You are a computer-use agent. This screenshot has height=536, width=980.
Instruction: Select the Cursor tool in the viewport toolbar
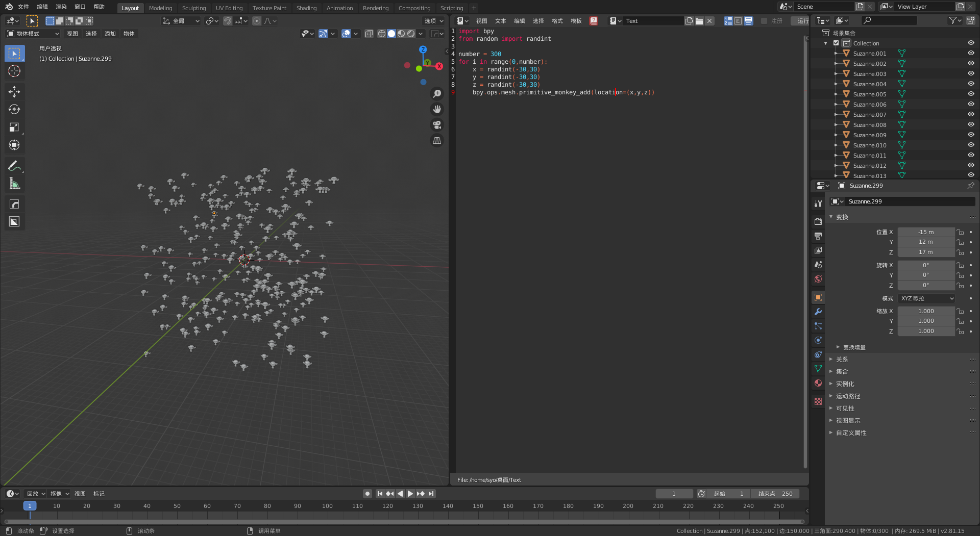tap(14, 71)
